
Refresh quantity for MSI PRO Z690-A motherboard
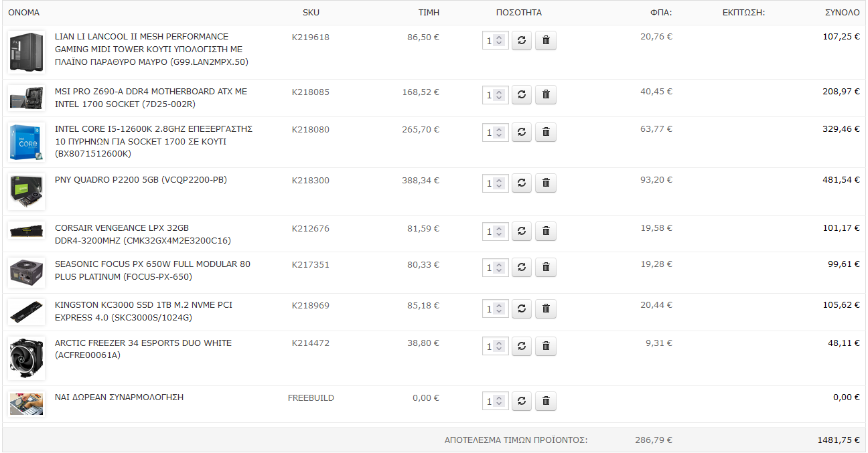(522, 95)
